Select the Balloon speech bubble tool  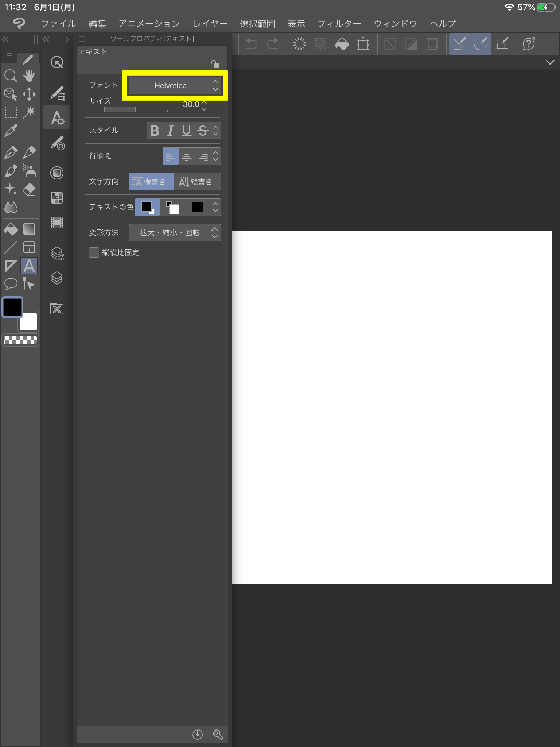click(x=11, y=284)
